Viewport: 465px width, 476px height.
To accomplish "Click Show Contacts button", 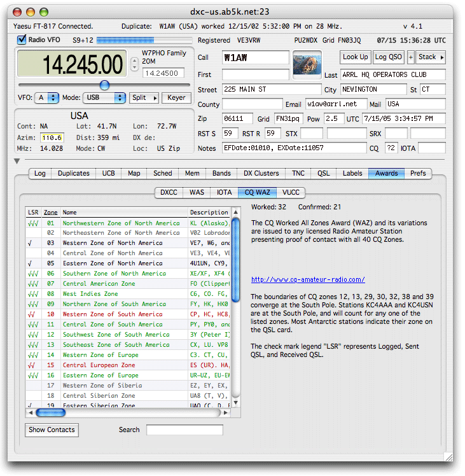I will (x=52, y=430).
